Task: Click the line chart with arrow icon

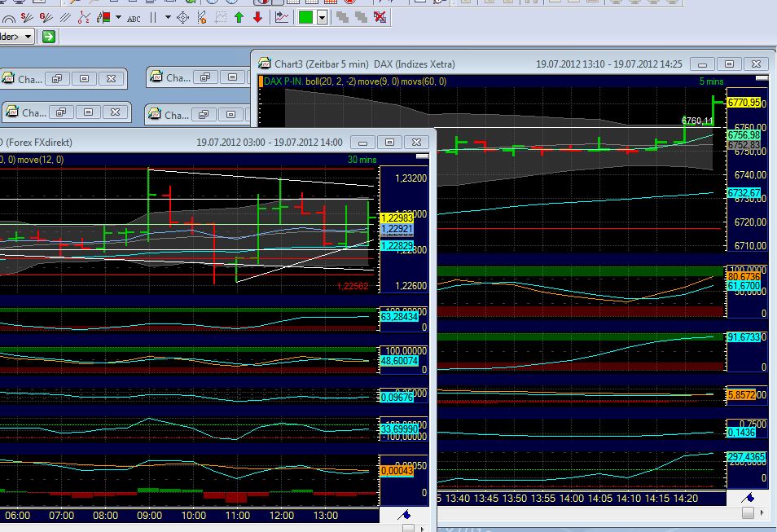Action: click(x=282, y=18)
